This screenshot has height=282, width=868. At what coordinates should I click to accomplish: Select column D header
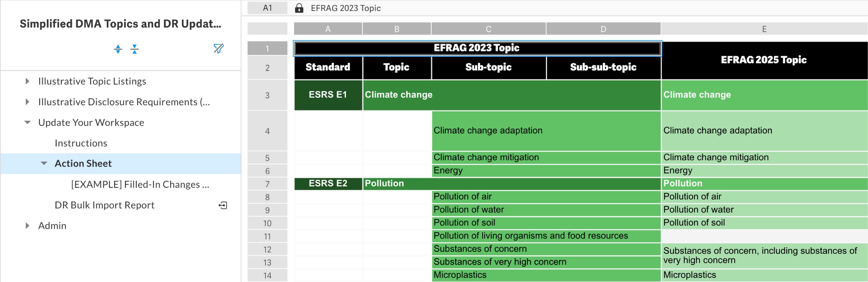[x=603, y=29]
